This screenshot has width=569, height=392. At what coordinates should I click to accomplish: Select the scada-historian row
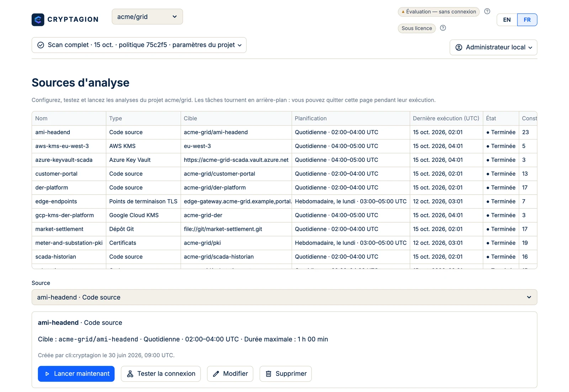[x=284, y=257]
